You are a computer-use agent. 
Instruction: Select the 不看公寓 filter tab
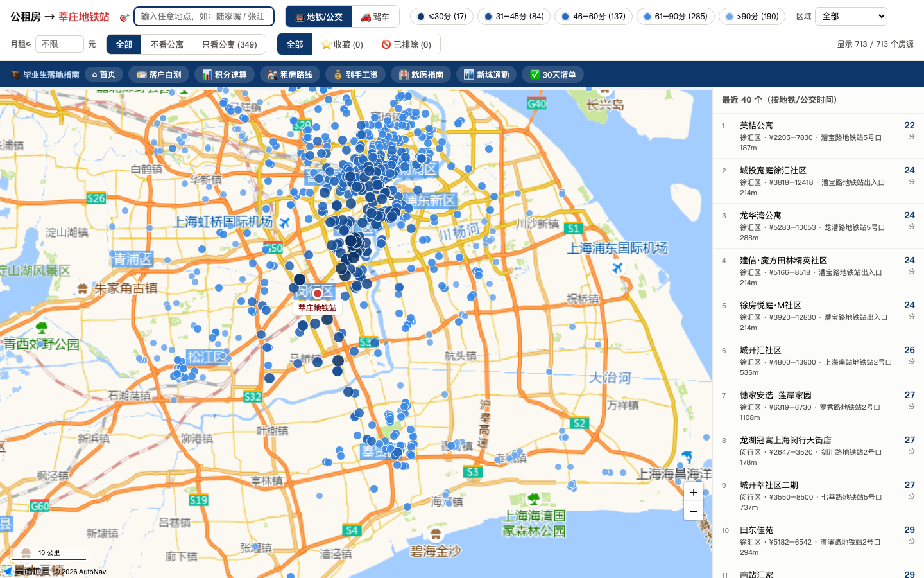pyautogui.click(x=167, y=44)
